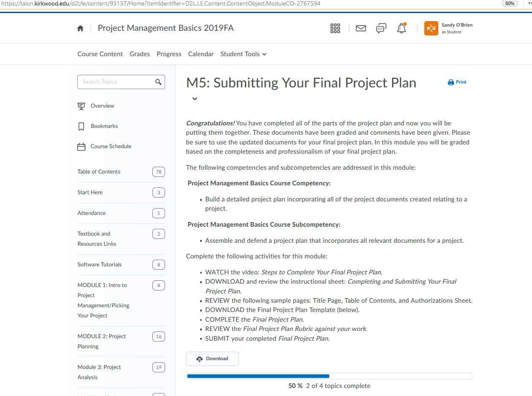Open the Table of Contents entry
This screenshot has width=532, height=396.
pyautogui.click(x=99, y=171)
